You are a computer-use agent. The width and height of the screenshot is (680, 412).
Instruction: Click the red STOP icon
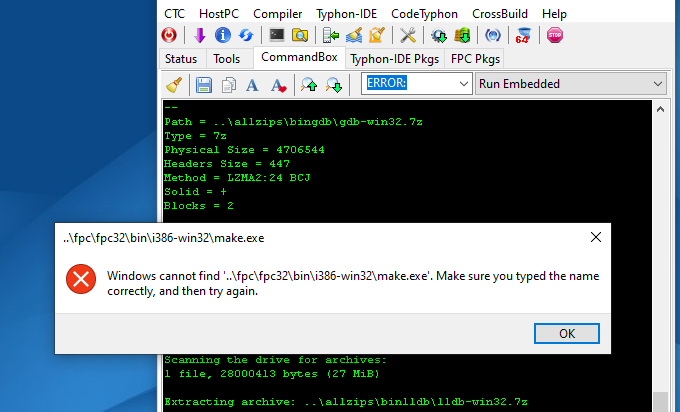555,36
